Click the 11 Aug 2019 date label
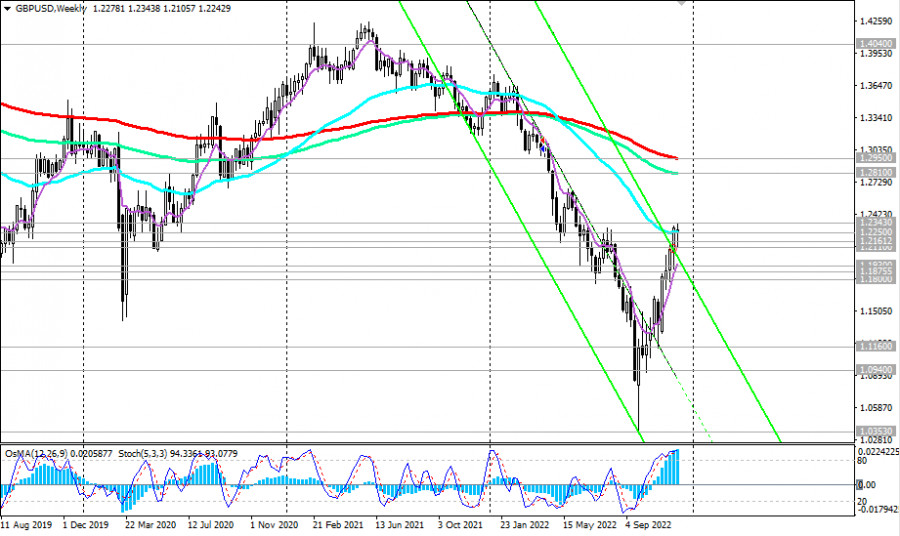 pos(25,523)
